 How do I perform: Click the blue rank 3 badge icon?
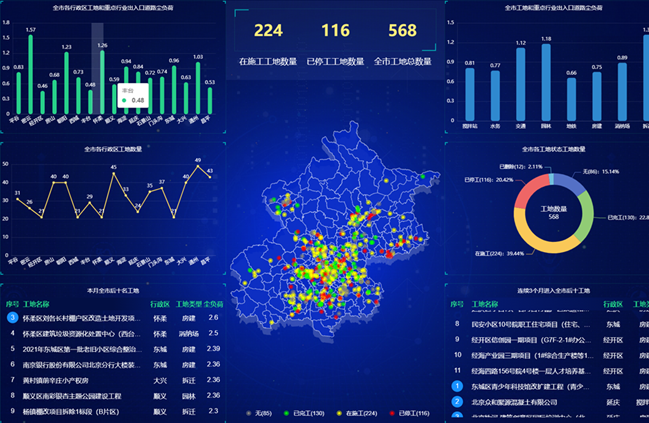point(12,318)
